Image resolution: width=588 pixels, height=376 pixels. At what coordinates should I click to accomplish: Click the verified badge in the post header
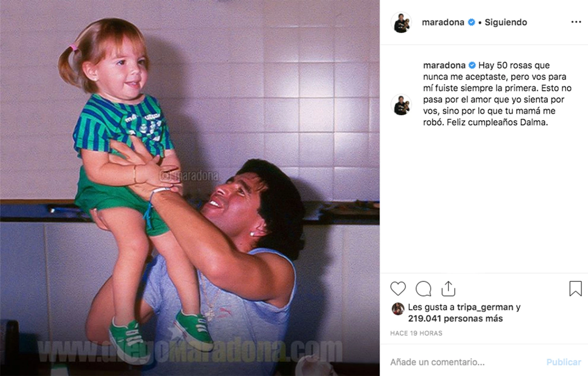(472, 22)
